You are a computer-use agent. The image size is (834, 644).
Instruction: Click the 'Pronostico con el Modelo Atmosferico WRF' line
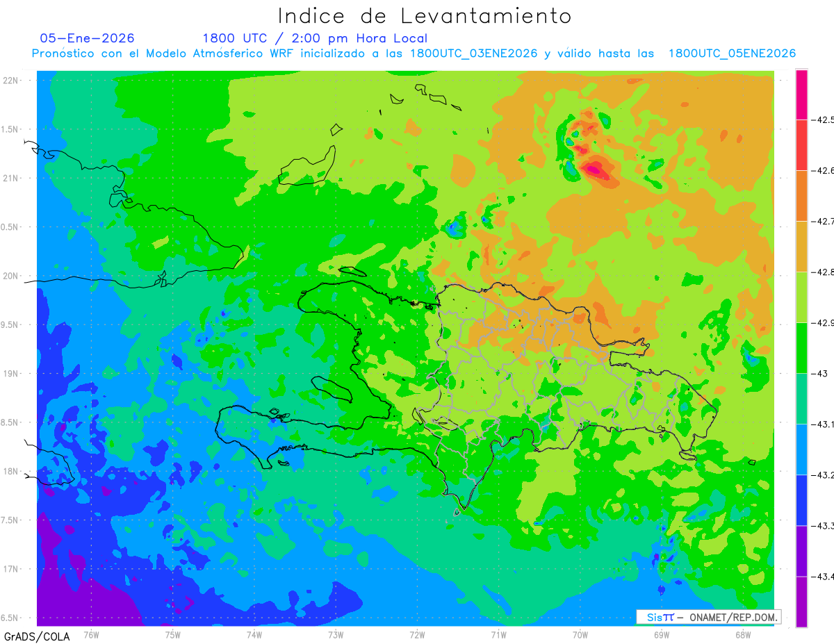click(x=414, y=53)
